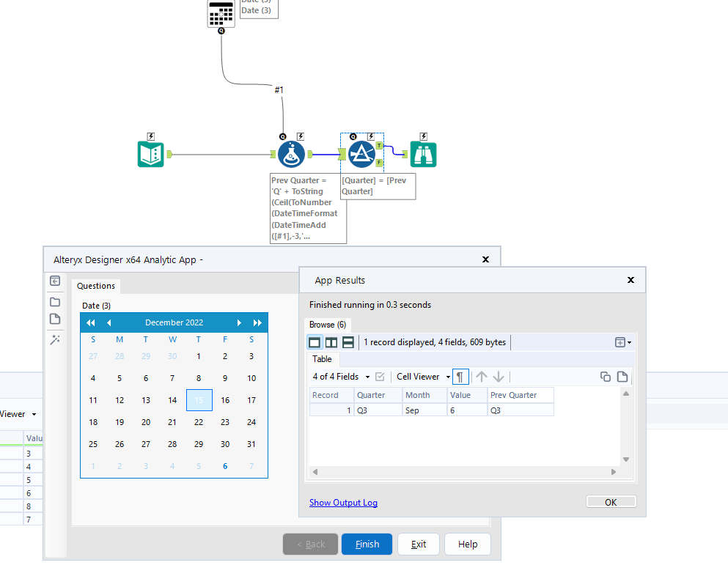
Task: Click the checkbox beside 4 of 4 Fields
Action: point(380,376)
